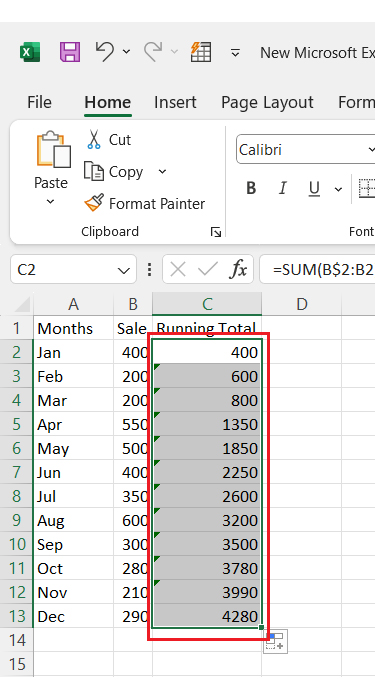This screenshot has width=375, height=699.
Task: Undo the last action
Action: pyautogui.click(x=105, y=52)
